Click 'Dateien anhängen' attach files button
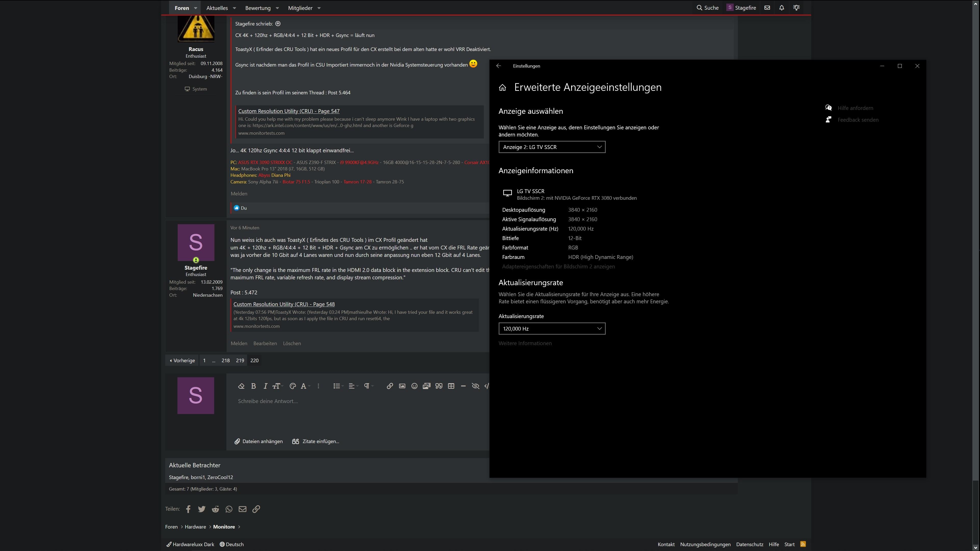This screenshot has height=551, width=980. tap(259, 441)
